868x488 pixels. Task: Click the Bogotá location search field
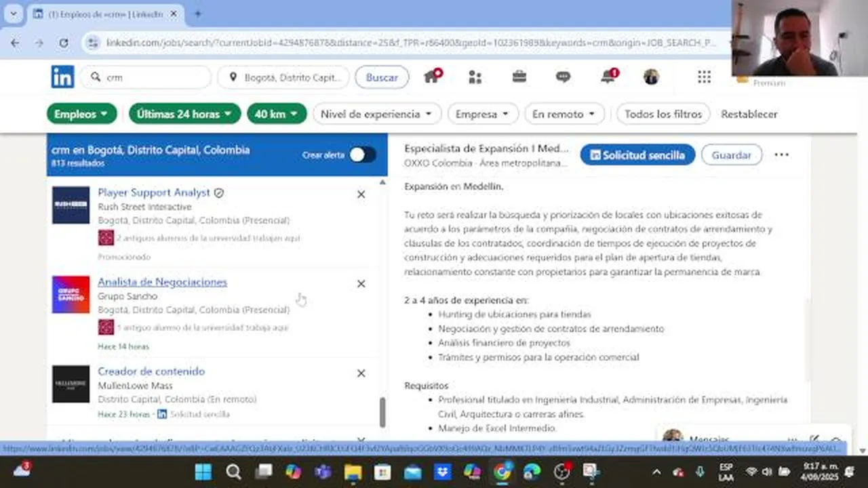(283, 77)
